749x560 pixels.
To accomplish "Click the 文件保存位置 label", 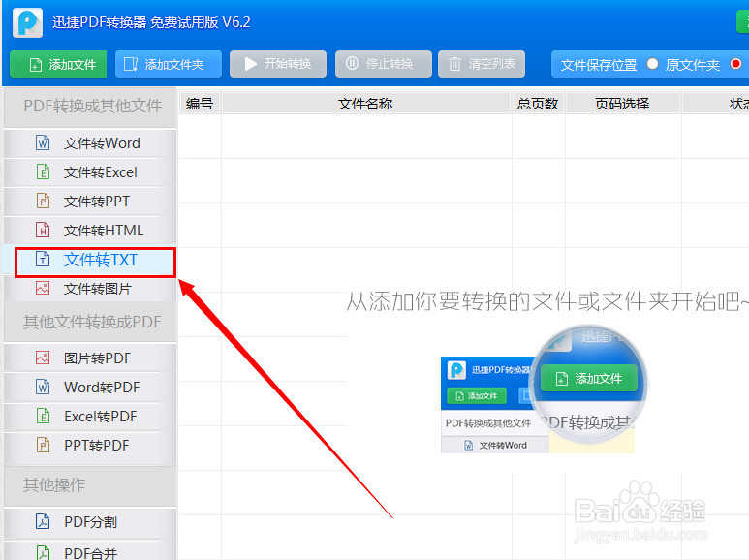I will click(x=599, y=65).
